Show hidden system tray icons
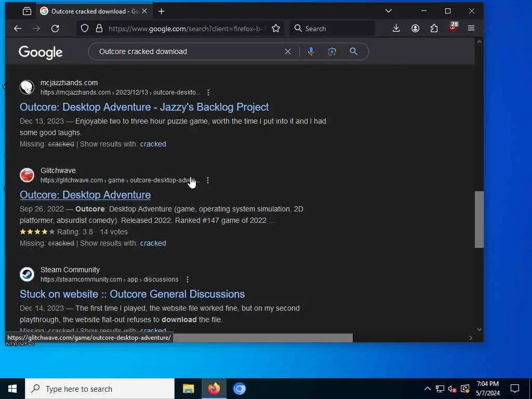Screen dimensions: 532x399 click(x=428, y=389)
